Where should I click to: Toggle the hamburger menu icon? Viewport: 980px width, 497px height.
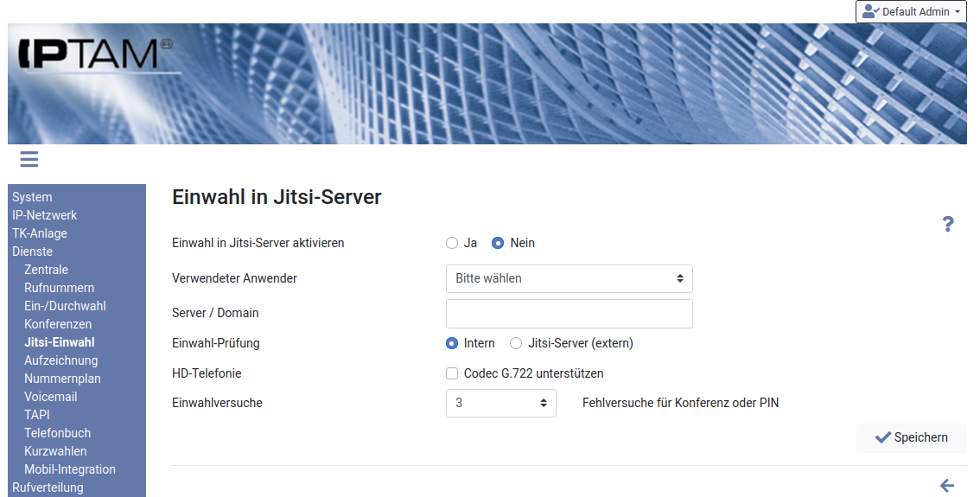pyautogui.click(x=29, y=159)
